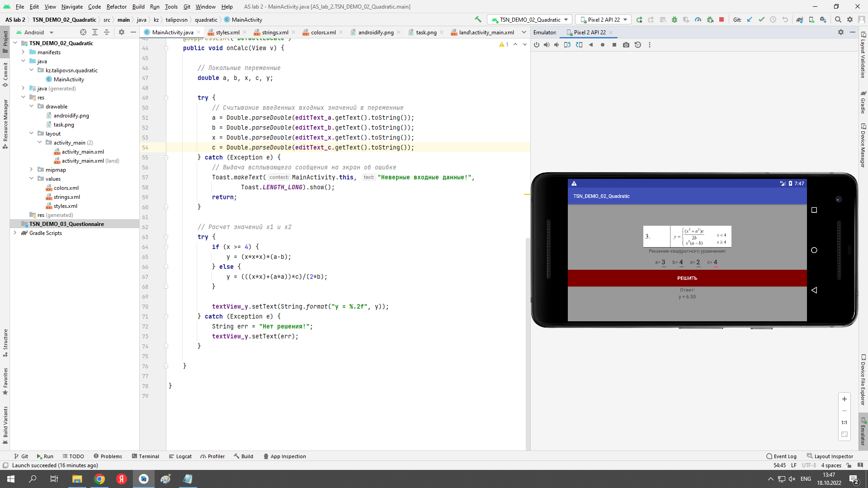Open the Logcat tool window
The height and width of the screenshot is (488, 868).
click(x=180, y=456)
